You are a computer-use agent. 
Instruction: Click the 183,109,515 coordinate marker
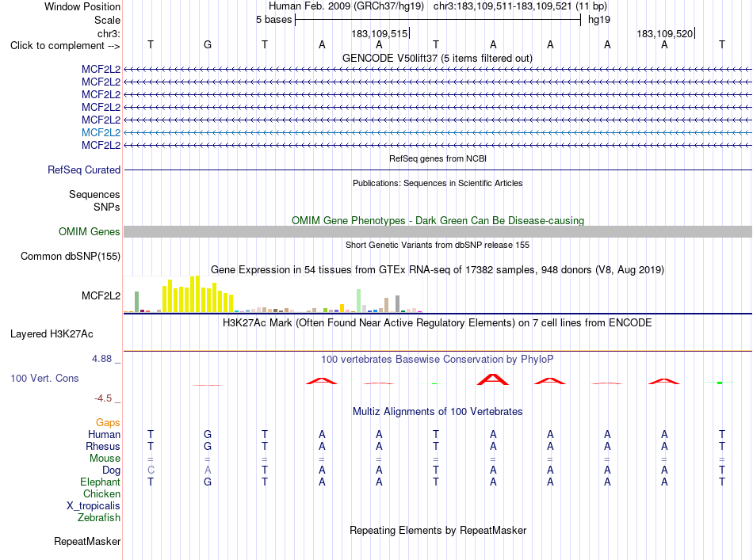pyautogui.click(x=380, y=33)
